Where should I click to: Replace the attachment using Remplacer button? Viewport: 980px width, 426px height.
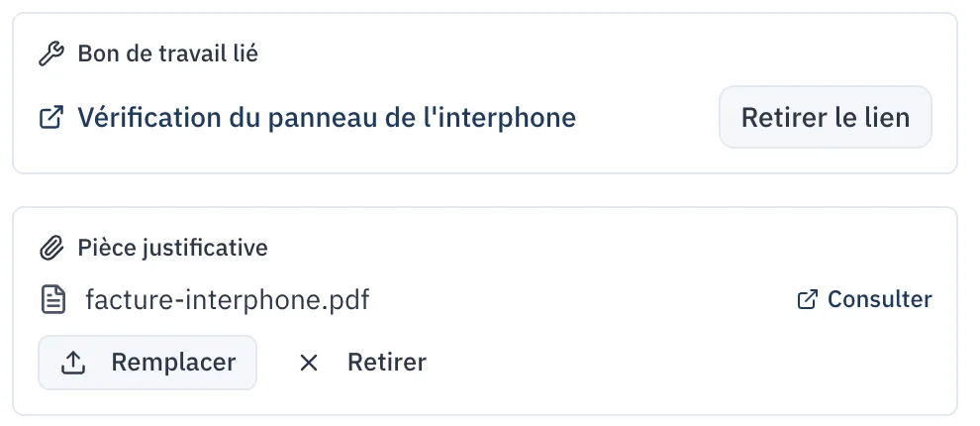[147, 363]
